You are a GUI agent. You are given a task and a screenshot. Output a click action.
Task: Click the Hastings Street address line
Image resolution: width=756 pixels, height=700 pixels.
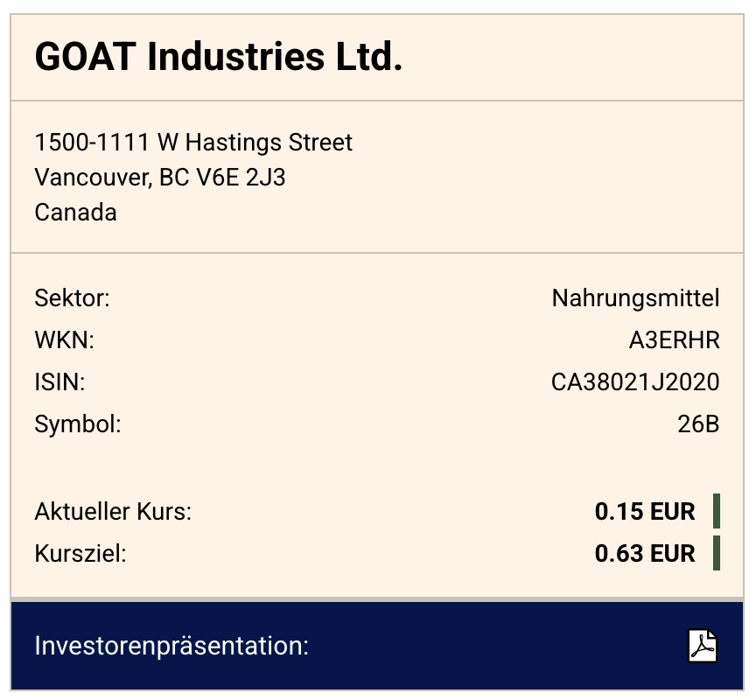(193, 142)
